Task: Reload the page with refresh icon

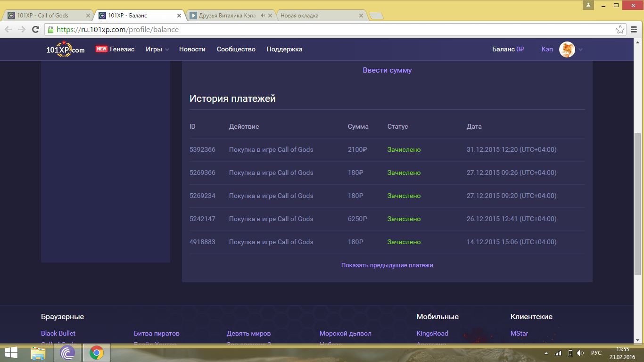Action: pos(35,29)
